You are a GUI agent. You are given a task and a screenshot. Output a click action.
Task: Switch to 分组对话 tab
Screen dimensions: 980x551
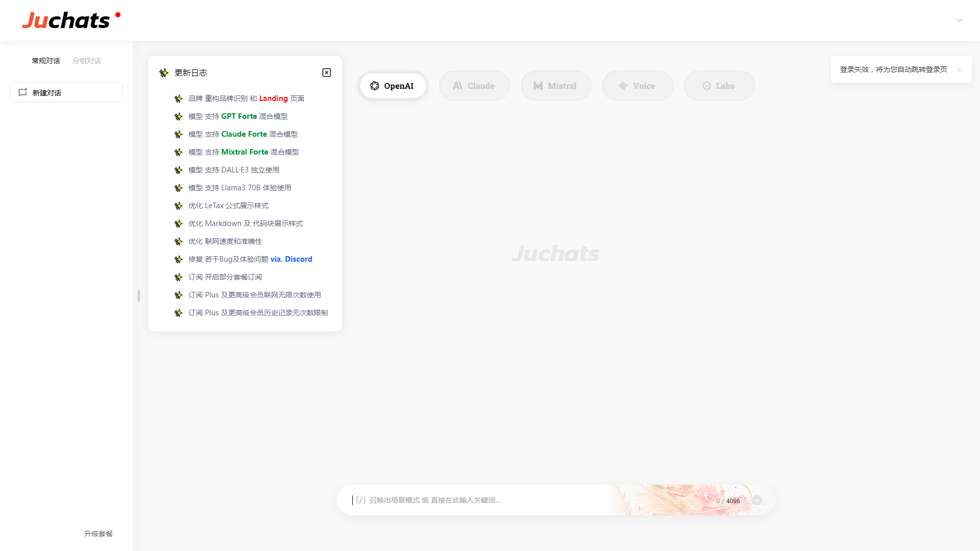pyautogui.click(x=87, y=61)
